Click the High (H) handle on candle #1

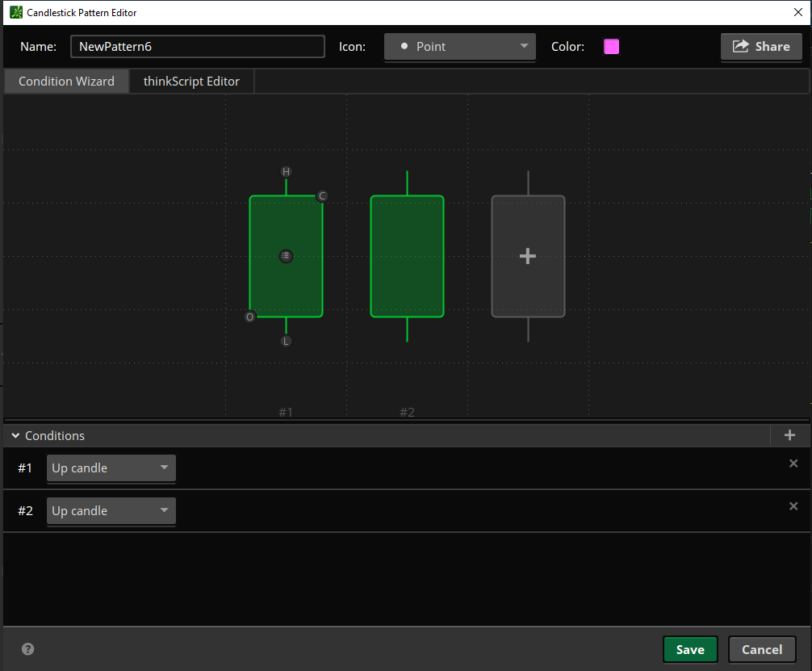pyautogui.click(x=286, y=172)
